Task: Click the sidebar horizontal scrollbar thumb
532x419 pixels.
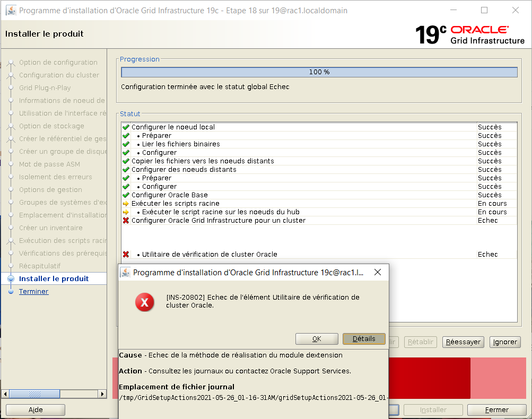Action: (34, 394)
